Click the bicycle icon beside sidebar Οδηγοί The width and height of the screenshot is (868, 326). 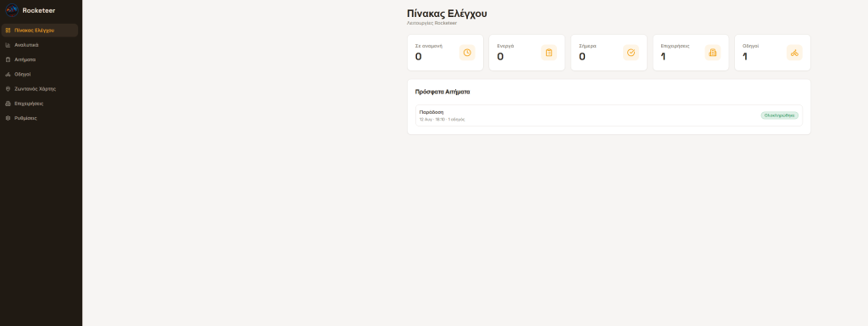pyautogui.click(x=8, y=75)
